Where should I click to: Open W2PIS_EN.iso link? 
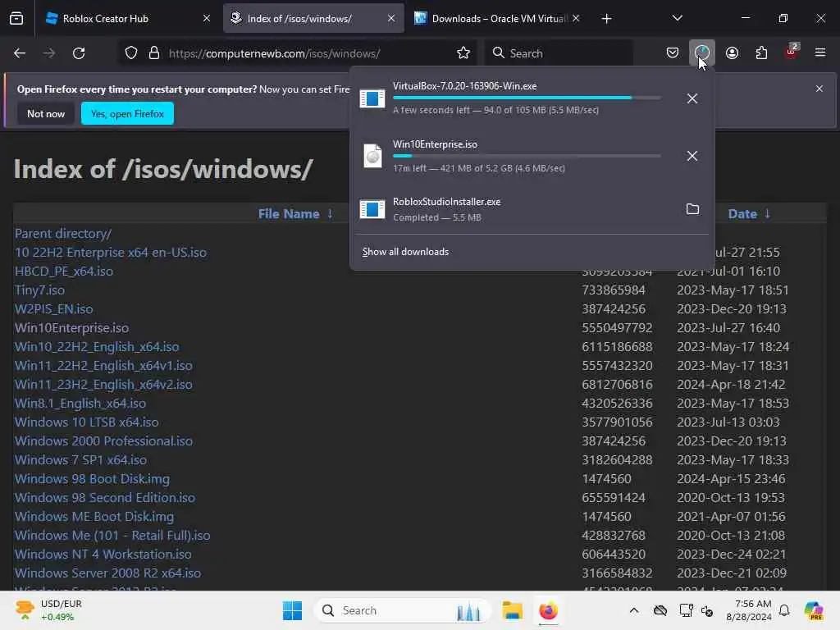coord(53,309)
